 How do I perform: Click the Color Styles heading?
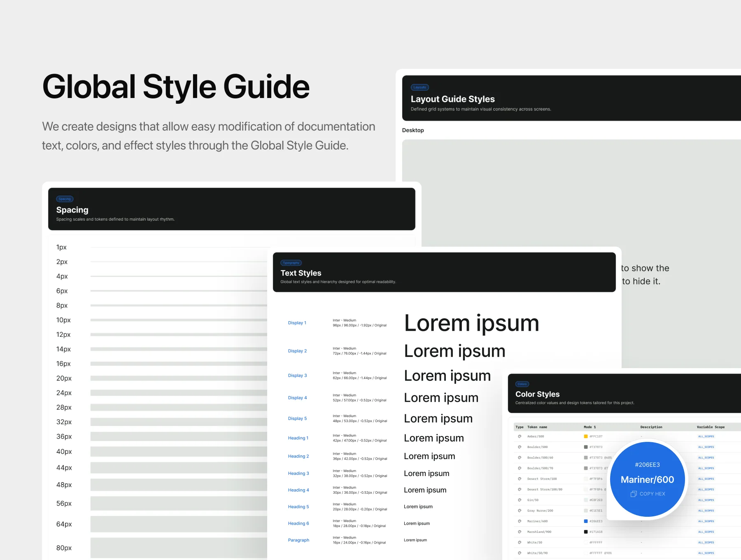coord(538,394)
